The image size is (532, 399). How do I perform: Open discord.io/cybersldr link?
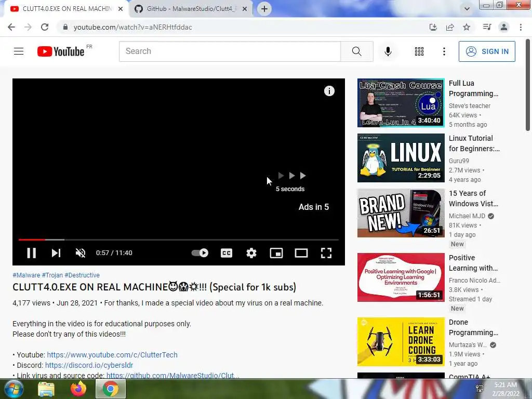pyautogui.click(x=89, y=365)
